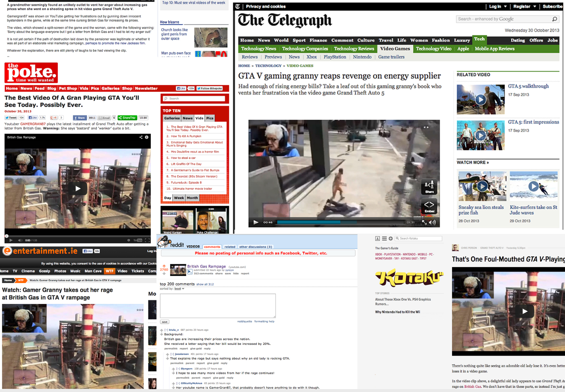Click the share icon in the Poke video header
565x392 pixels.
[x=141, y=137]
